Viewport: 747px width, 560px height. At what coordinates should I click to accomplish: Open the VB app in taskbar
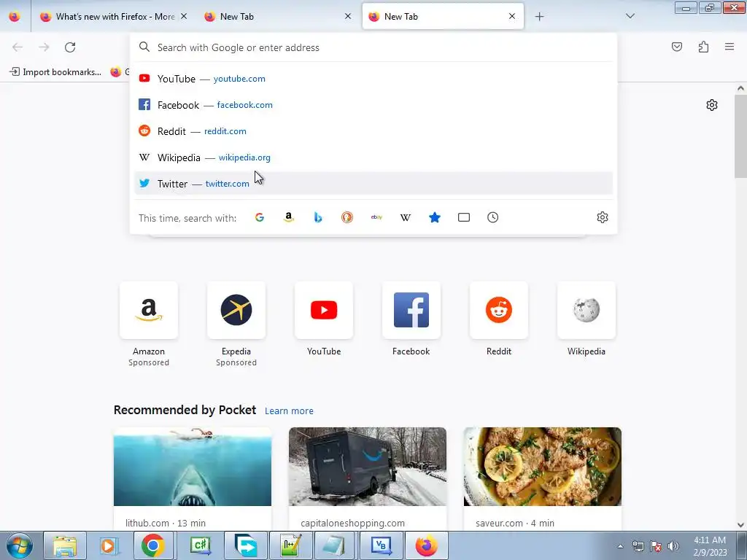[382, 545]
